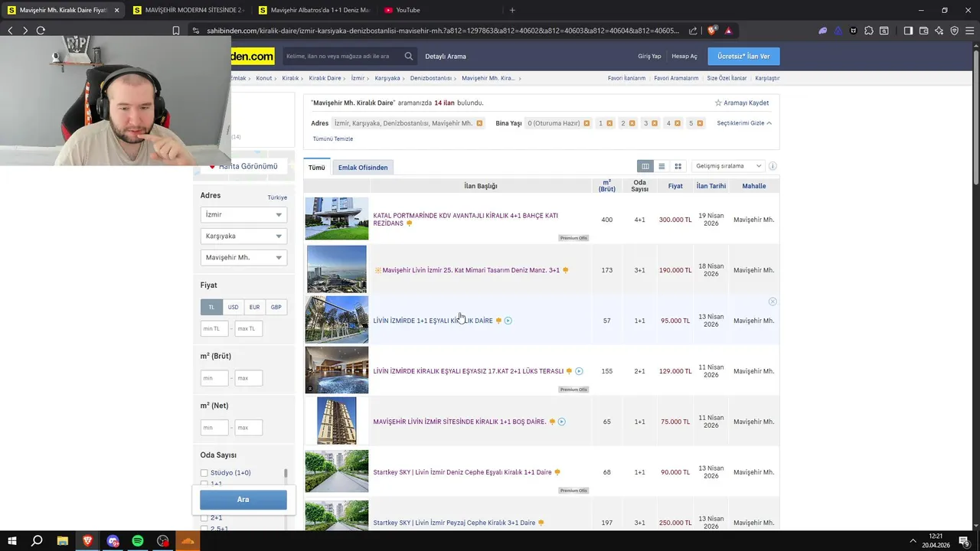The image size is (980, 551).
Task: Remove the Bina Yaşı 3 filter tag
Action: [655, 123]
